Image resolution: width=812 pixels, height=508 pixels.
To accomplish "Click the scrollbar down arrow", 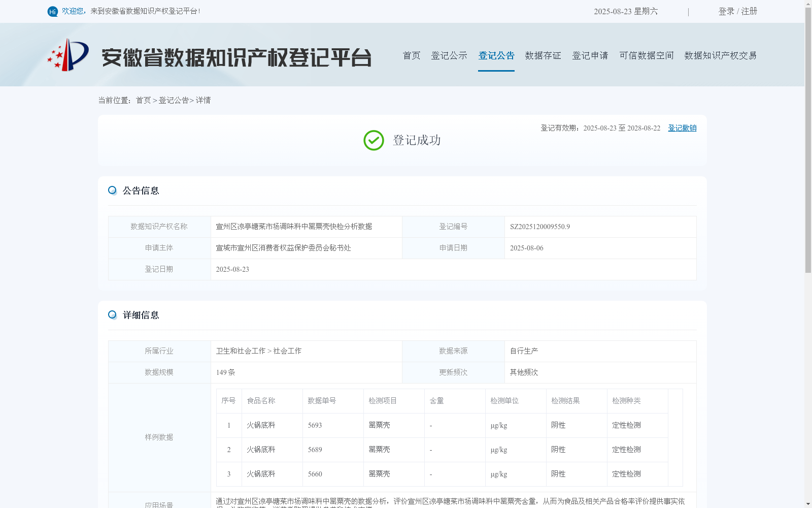I will tap(808, 504).
